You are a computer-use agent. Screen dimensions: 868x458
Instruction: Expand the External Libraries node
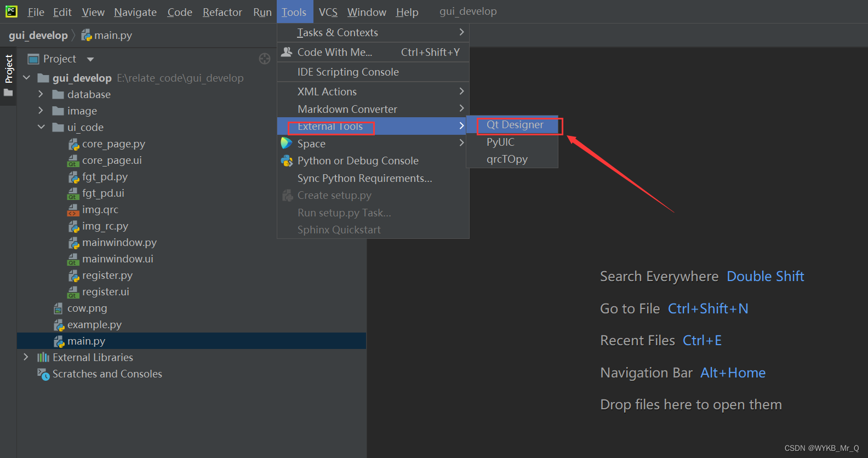click(x=26, y=357)
